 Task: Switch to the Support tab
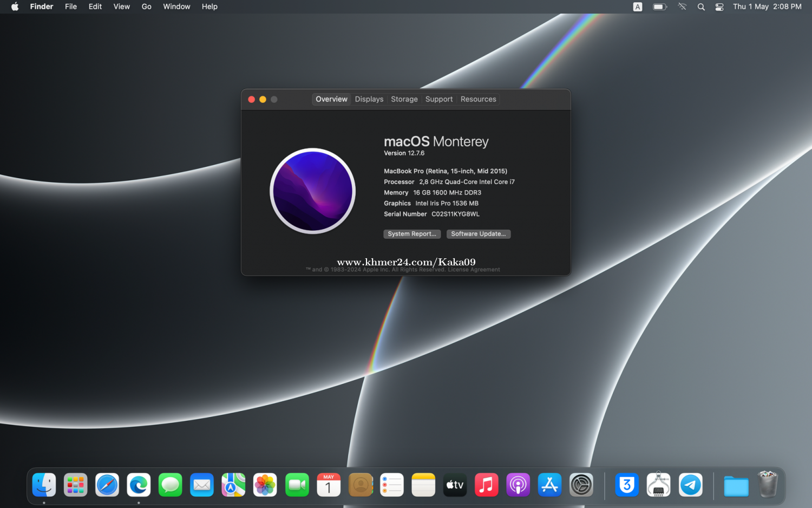[x=439, y=99]
